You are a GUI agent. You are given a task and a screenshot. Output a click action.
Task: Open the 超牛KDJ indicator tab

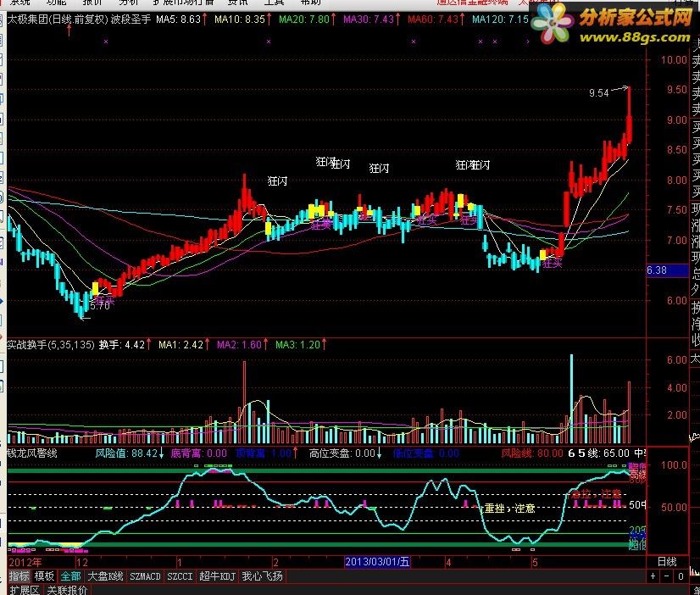[x=218, y=576]
